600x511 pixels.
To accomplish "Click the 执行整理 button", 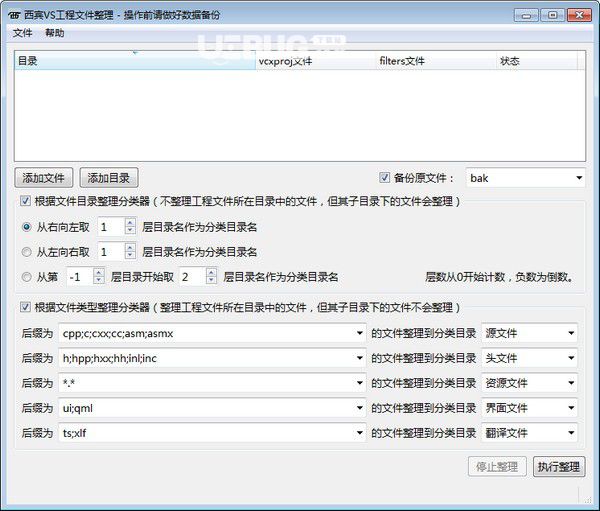I will point(559,467).
